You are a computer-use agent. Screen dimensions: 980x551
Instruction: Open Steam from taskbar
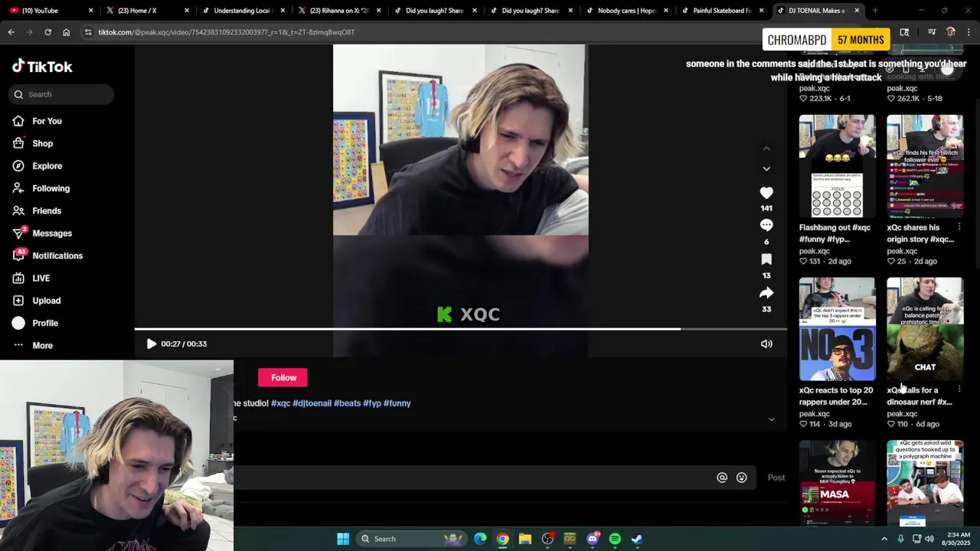(637, 539)
